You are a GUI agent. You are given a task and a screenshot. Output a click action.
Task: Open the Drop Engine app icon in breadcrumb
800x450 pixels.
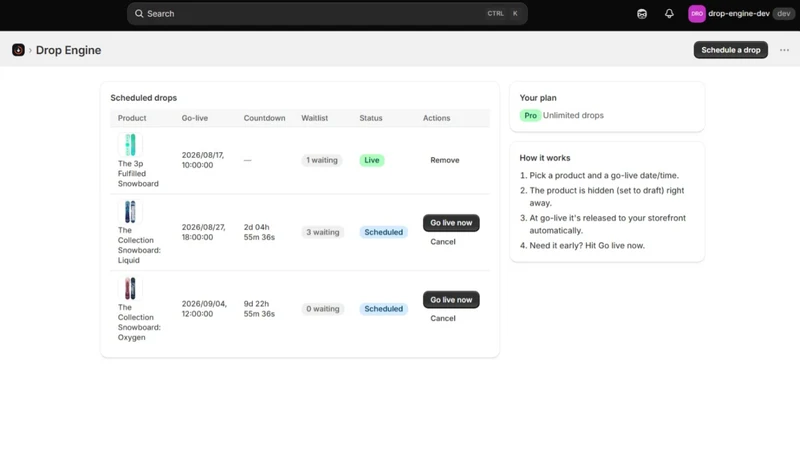pos(18,50)
